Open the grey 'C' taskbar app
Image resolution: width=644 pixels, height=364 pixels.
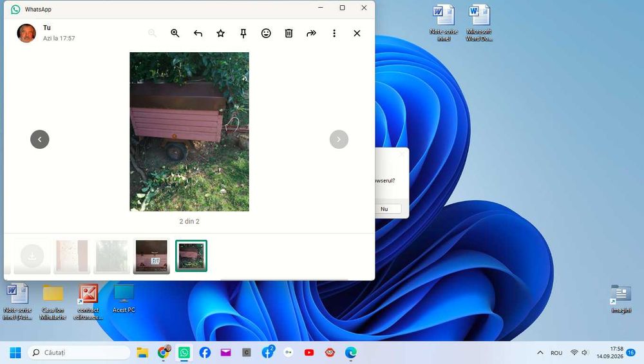247,352
